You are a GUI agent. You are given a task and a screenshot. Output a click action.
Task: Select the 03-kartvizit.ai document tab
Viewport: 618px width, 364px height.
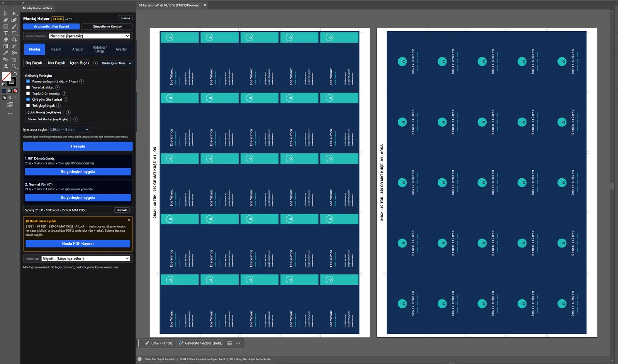point(169,5)
